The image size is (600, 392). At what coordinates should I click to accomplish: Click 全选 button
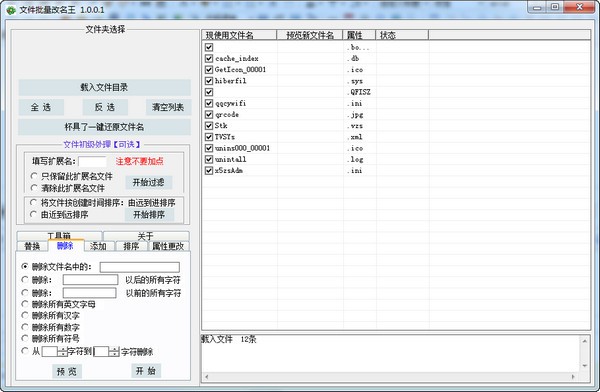41,107
